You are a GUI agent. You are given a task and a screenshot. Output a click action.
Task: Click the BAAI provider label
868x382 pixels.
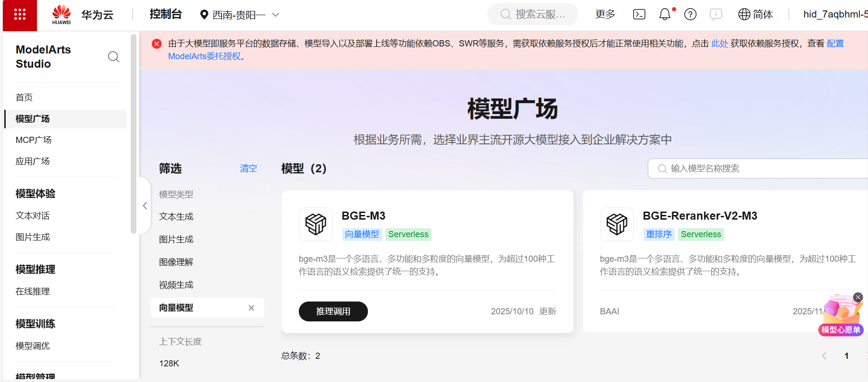click(609, 311)
